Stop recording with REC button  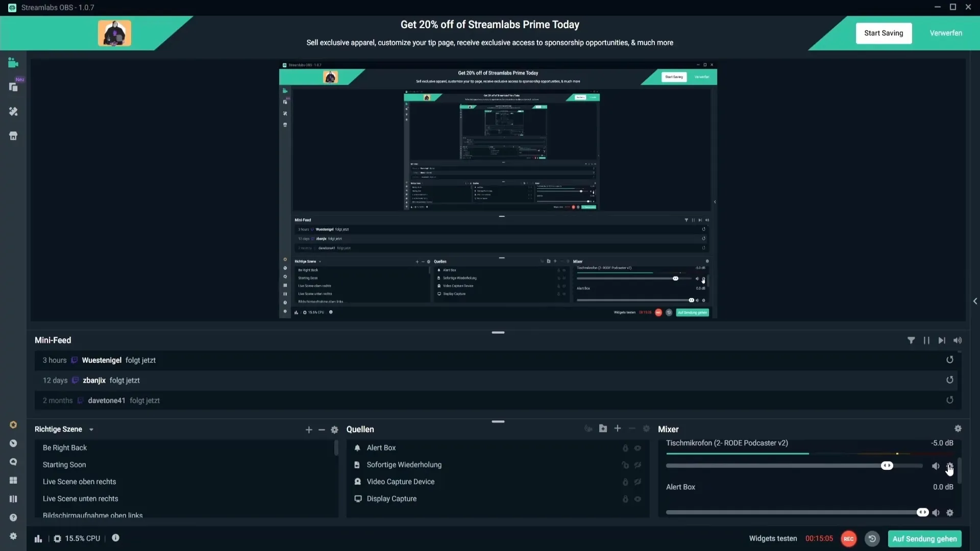click(848, 539)
